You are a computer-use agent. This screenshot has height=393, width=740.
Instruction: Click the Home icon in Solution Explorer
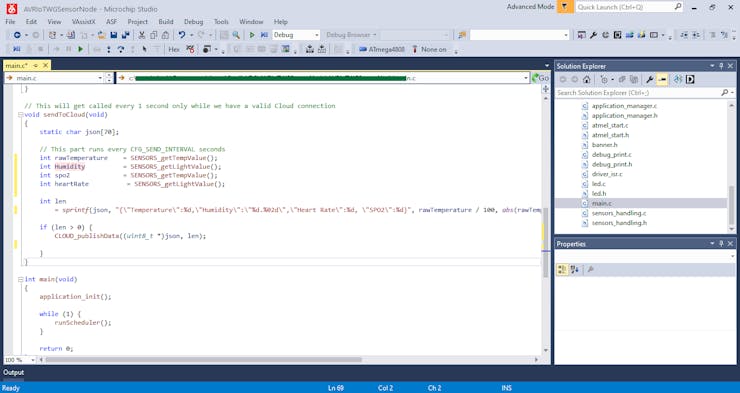[x=586, y=79]
